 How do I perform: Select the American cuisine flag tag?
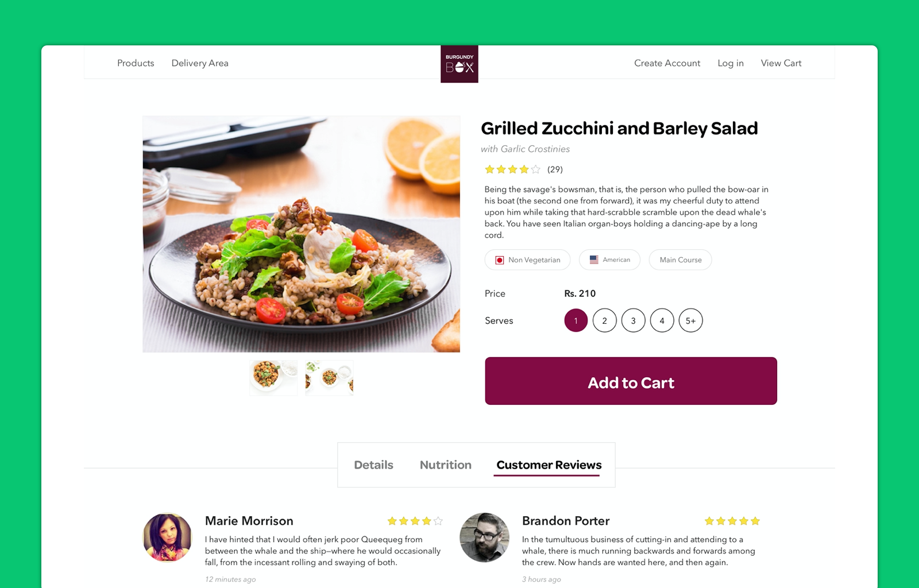point(609,260)
